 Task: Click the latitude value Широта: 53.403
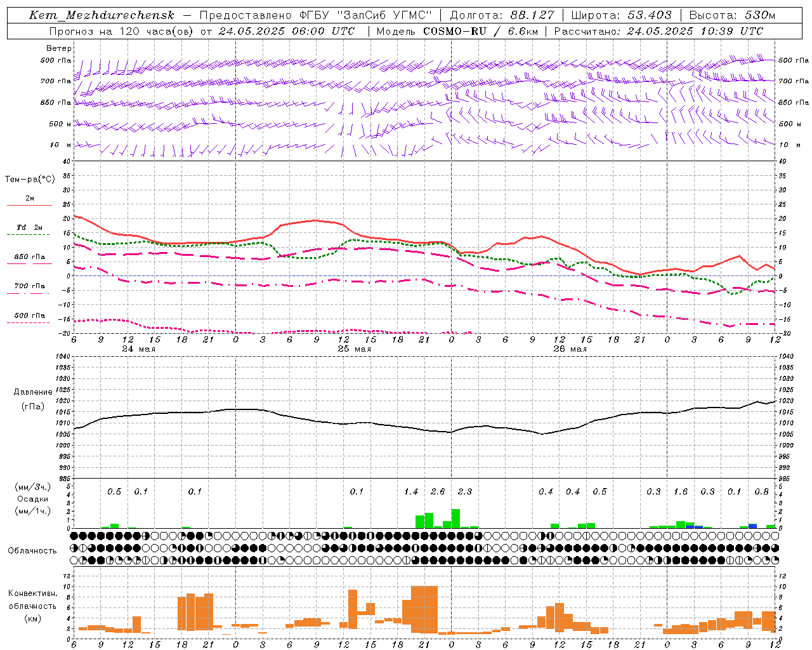tap(621, 15)
